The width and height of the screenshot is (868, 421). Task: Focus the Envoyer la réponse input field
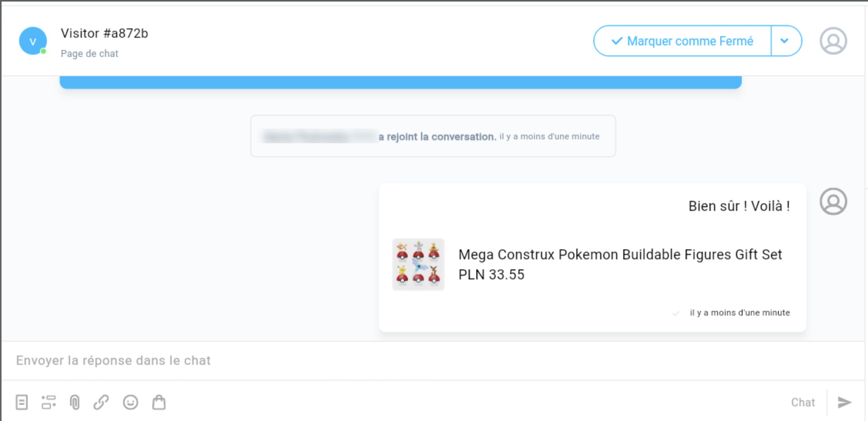pyautogui.click(x=433, y=361)
